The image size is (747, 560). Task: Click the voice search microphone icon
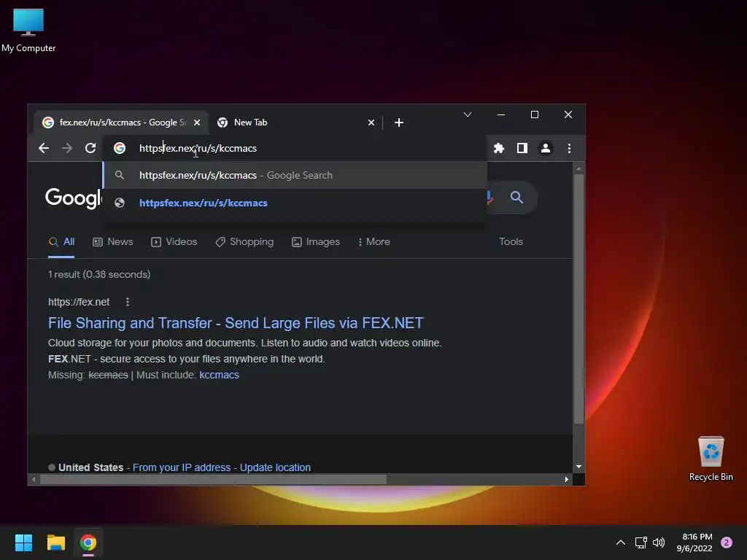(489, 197)
